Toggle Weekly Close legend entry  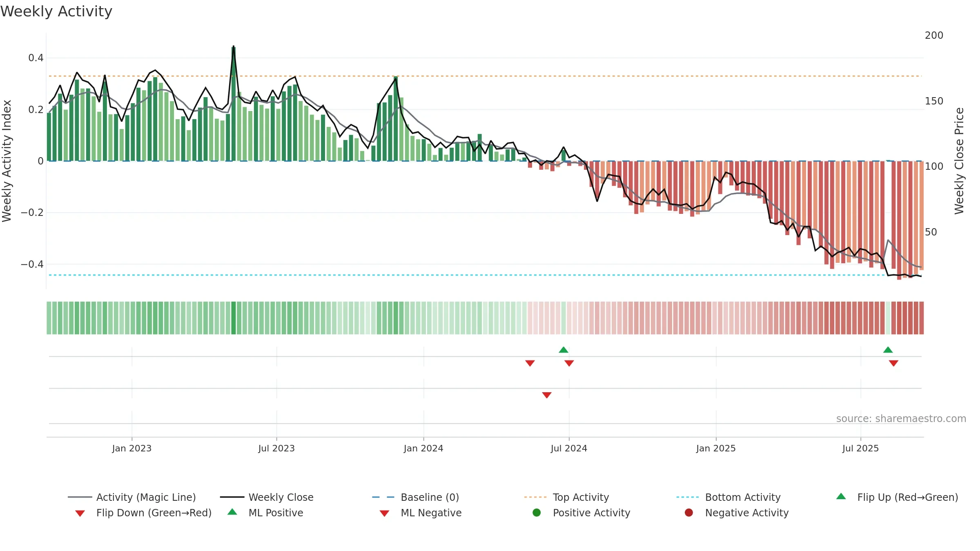click(267, 497)
